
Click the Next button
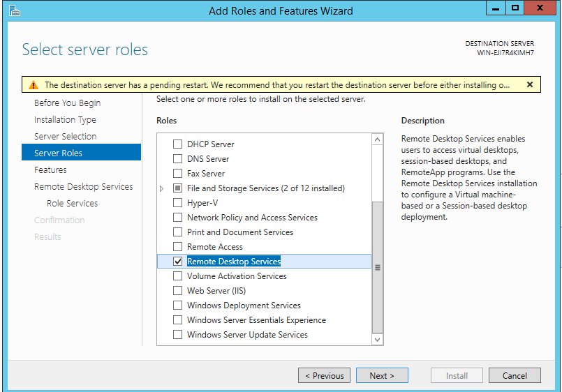click(x=382, y=375)
